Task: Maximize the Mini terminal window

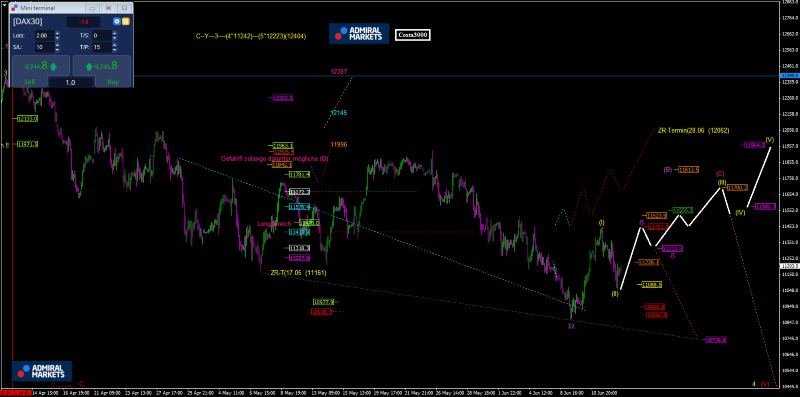Action: (x=108, y=8)
